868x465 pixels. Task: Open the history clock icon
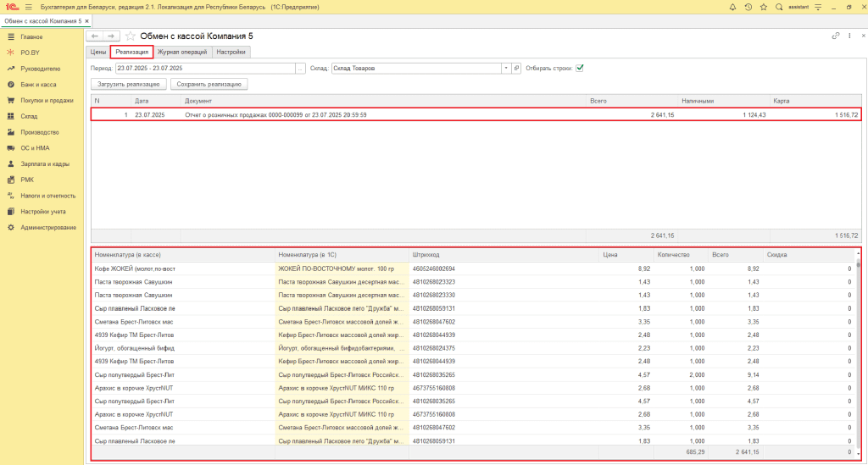point(748,7)
